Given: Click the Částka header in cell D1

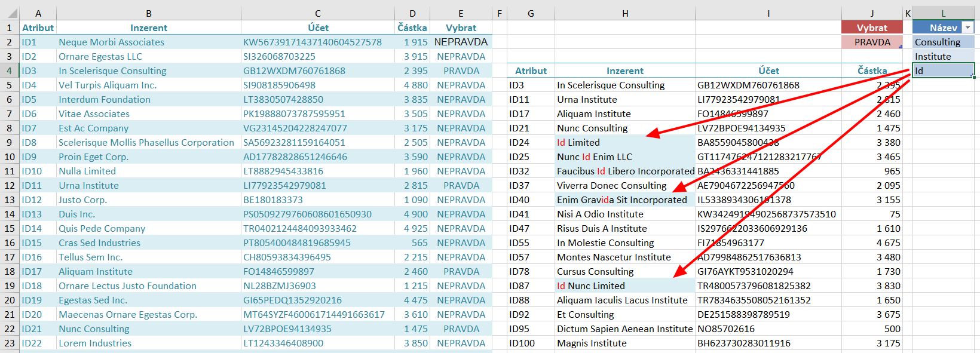Looking at the screenshot, I should coord(412,27).
